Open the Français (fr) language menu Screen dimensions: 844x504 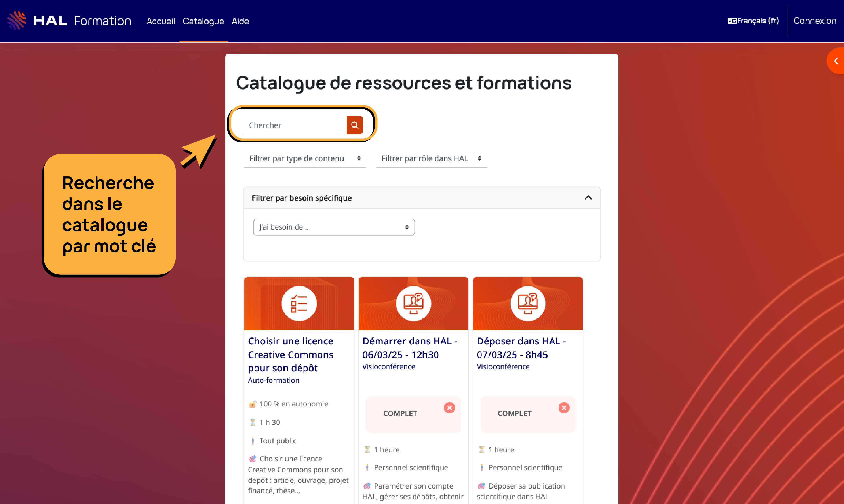click(753, 21)
